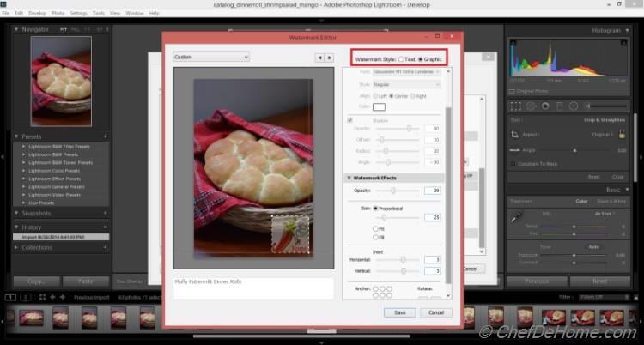Click the Paste button in left panel
Viewport: 644px width, 345px height.
(86, 281)
